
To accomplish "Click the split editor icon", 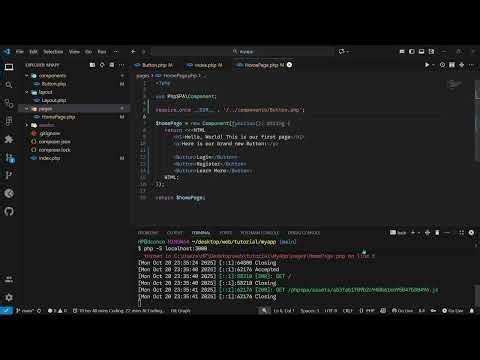I will click(452, 65).
